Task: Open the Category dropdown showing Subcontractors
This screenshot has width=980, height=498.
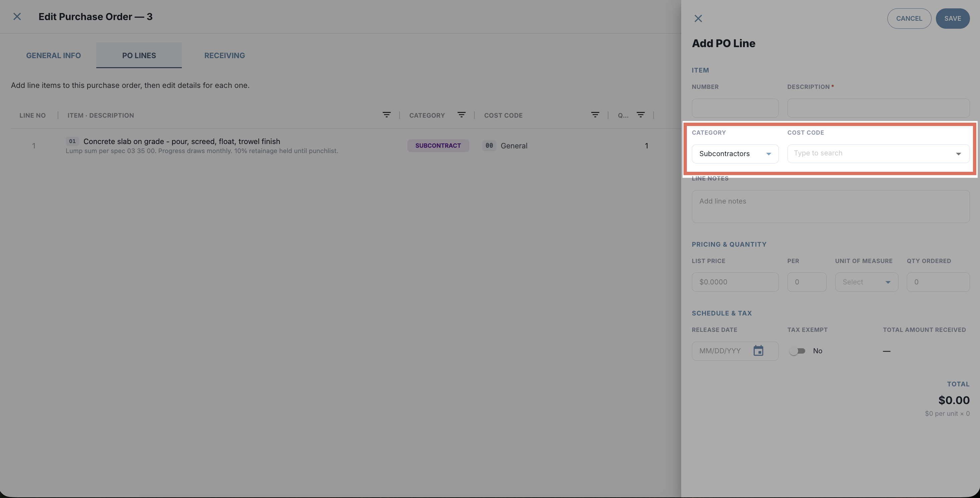Action: [735, 154]
